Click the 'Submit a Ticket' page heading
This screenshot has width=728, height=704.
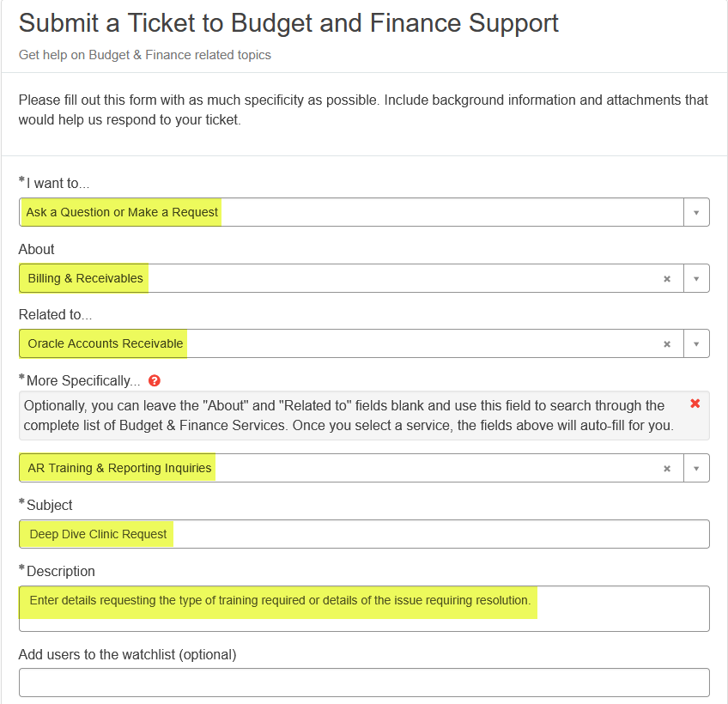click(x=288, y=23)
